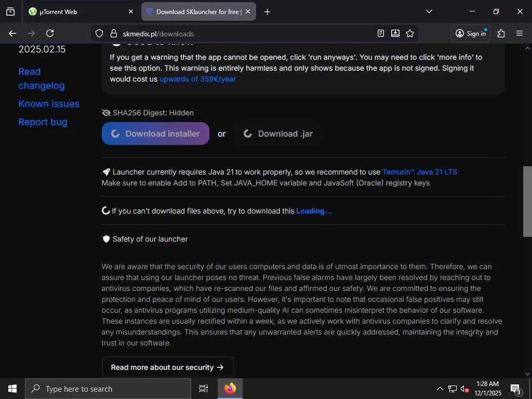Click the scrollbar up arrow
The width and height of the screenshot is (532, 399).
click(x=527, y=48)
